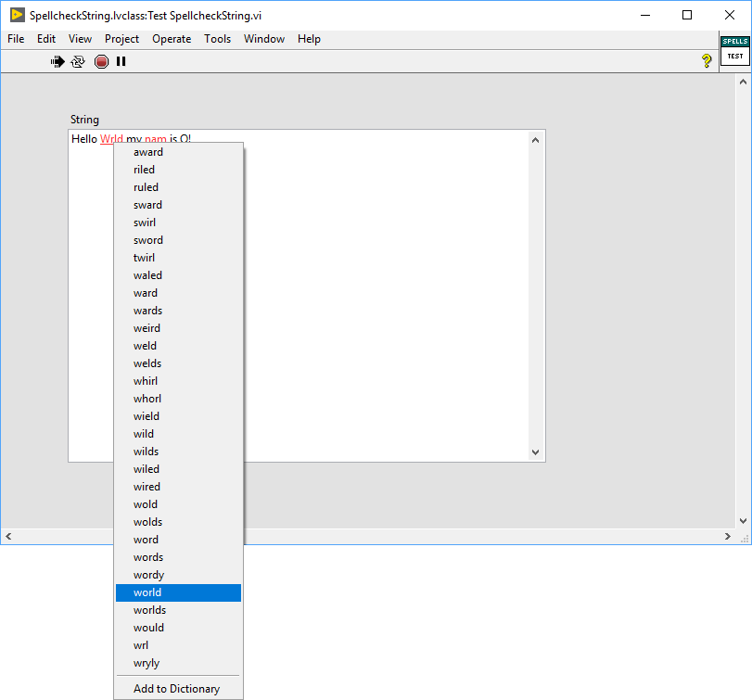The width and height of the screenshot is (752, 700).
Task: Open the File menu
Action: click(16, 39)
